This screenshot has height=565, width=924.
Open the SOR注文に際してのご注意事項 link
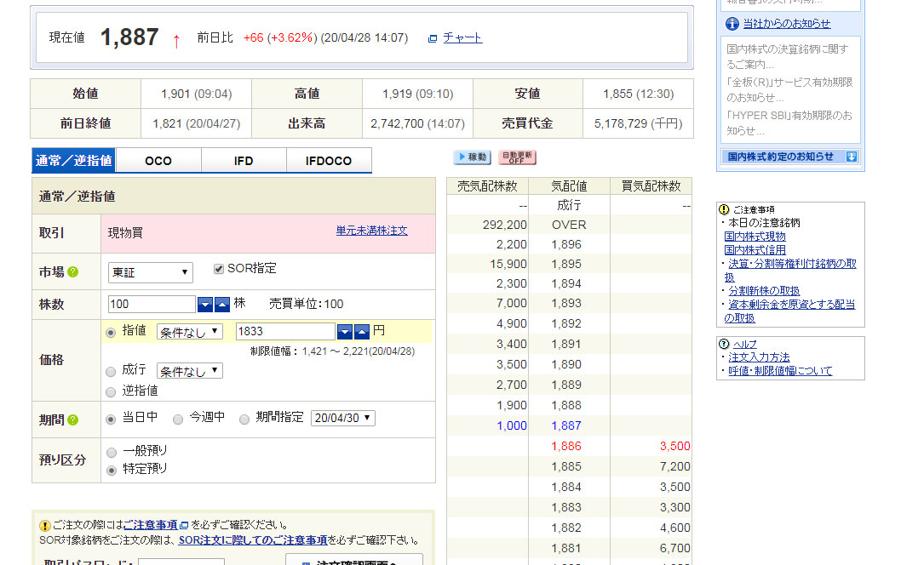point(253,540)
